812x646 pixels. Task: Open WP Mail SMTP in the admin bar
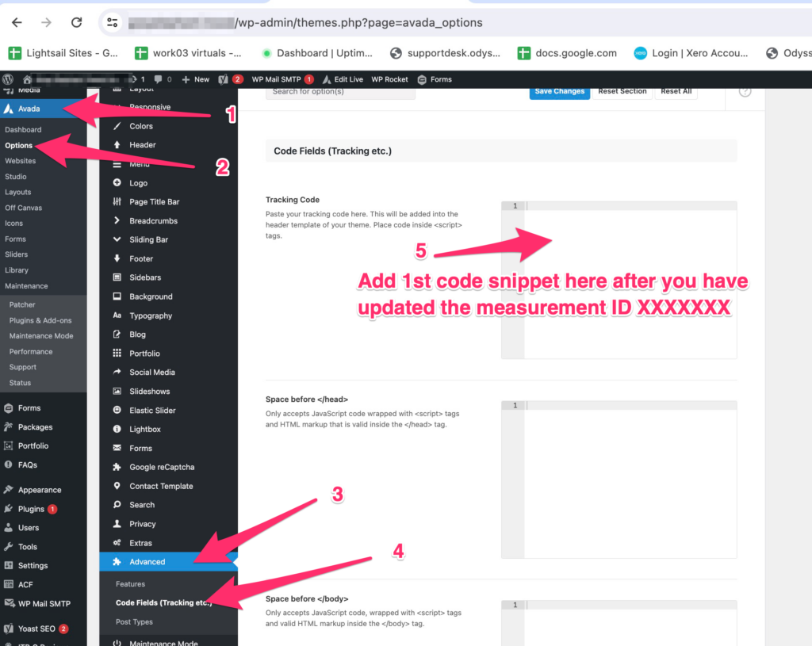[282, 79]
